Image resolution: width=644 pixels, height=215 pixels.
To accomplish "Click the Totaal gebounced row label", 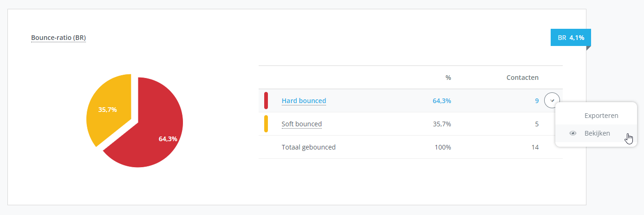I will tap(308, 147).
